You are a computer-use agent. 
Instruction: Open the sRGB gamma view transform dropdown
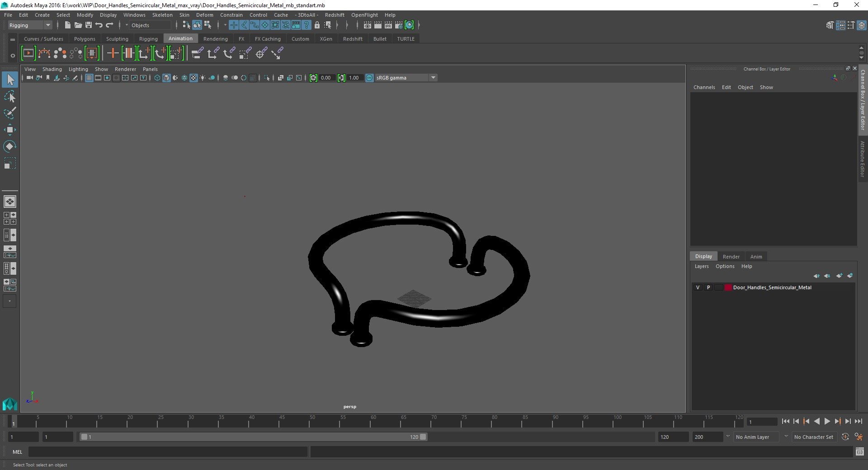point(406,78)
